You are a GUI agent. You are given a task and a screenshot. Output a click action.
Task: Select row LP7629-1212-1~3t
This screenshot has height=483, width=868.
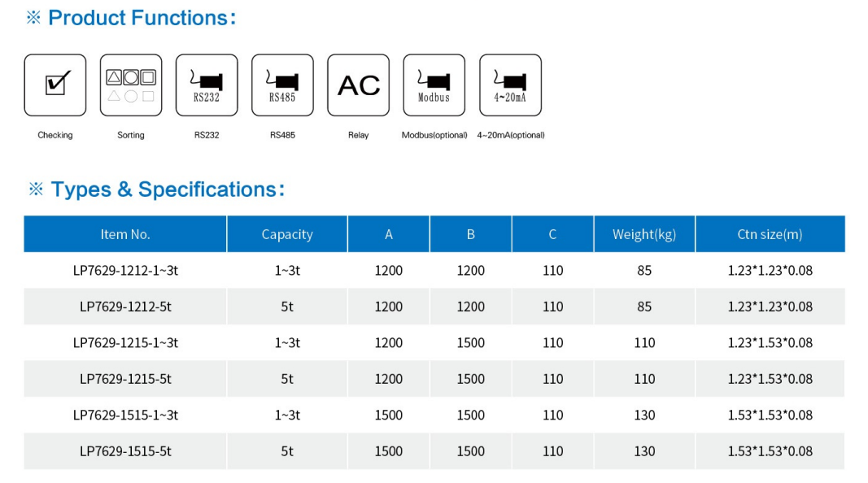[x=434, y=271]
